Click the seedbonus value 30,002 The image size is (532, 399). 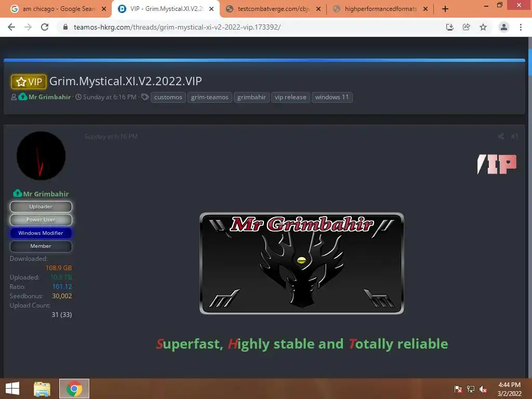point(62,296)
